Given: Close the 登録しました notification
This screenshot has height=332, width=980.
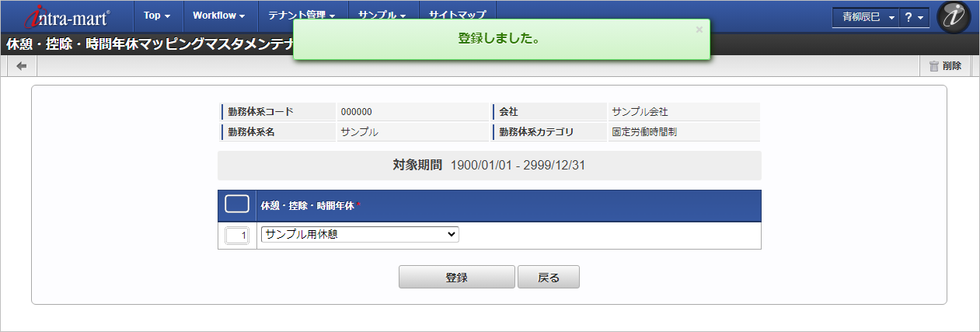Looking at the screenshot, I should pyautogui.click(x=699, y=30).
